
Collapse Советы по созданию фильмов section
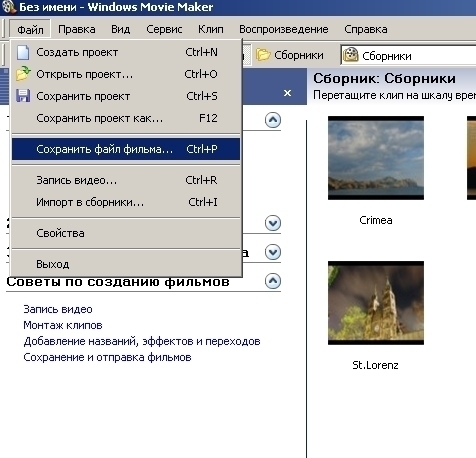[273, 281]
